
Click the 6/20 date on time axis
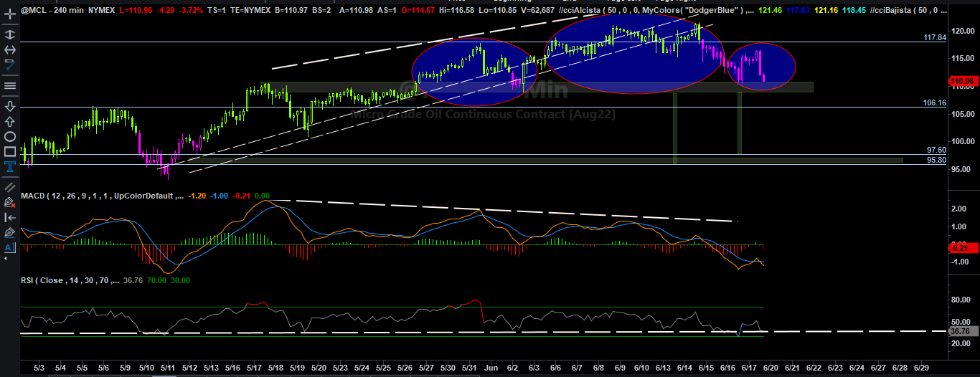tap(771, 368)
